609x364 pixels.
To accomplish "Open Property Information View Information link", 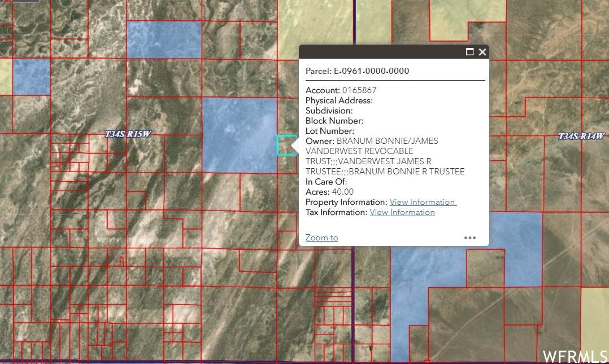I will pos(423,202).
